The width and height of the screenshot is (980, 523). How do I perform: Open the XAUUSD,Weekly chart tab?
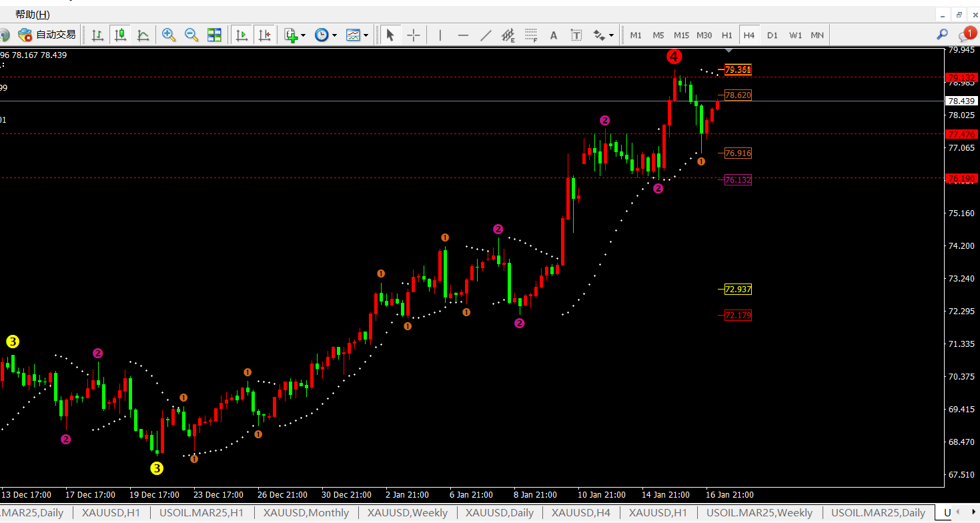pos(407,513)
